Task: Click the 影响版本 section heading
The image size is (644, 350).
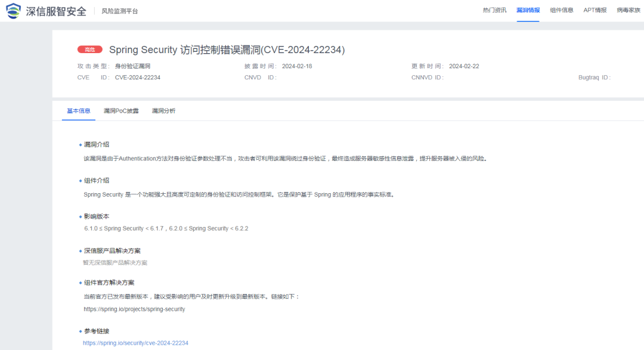Action: coord(97,216)
